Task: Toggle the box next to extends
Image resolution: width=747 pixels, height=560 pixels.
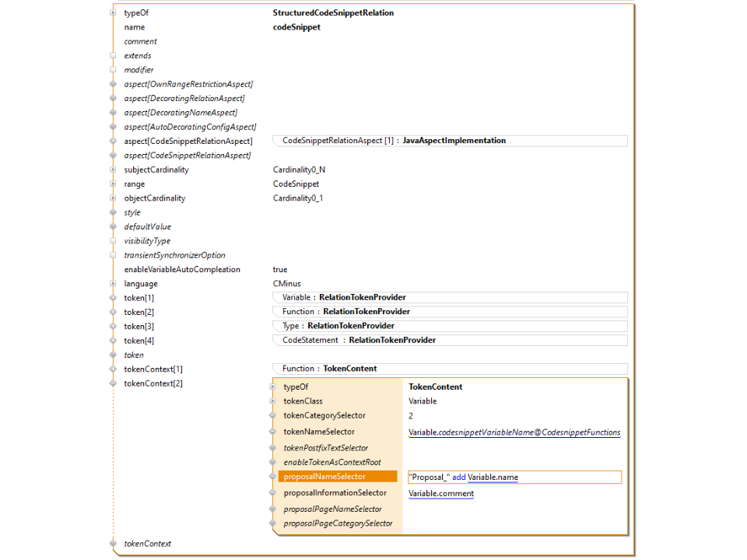Action: (113, 56)
